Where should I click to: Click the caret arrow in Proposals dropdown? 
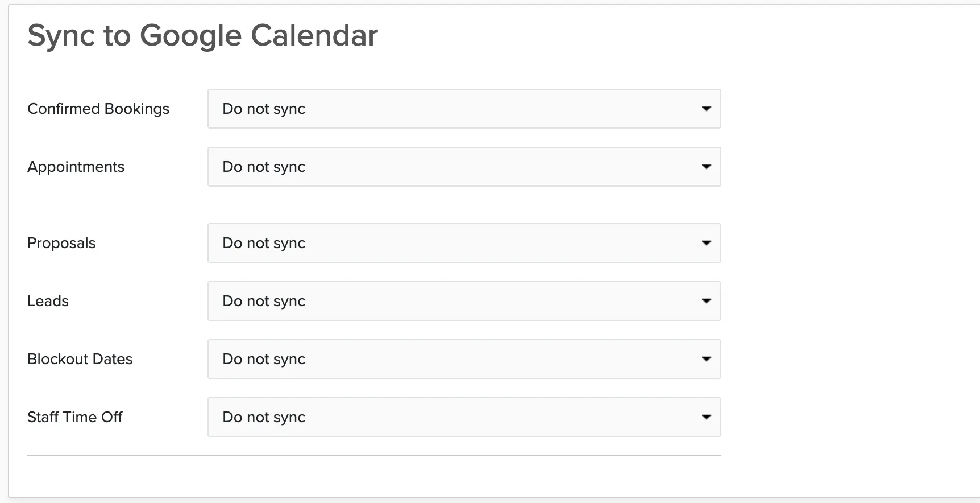(706, 243)
